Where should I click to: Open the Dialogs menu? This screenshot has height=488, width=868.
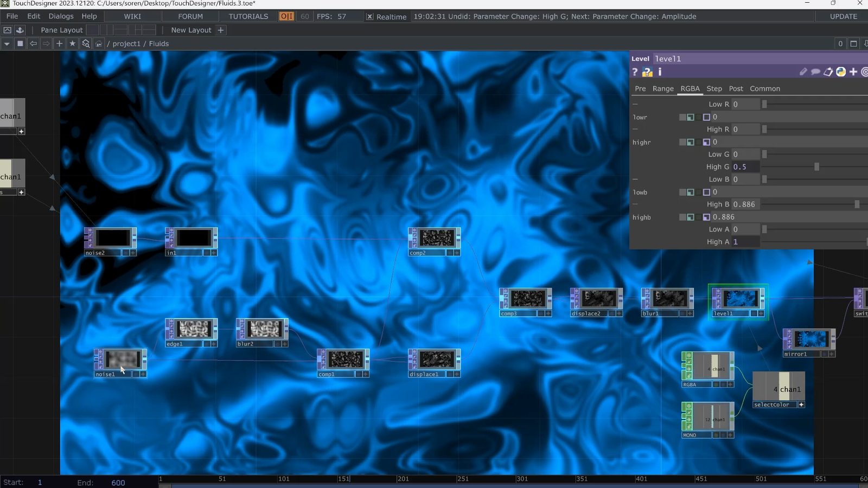[61, 16]
